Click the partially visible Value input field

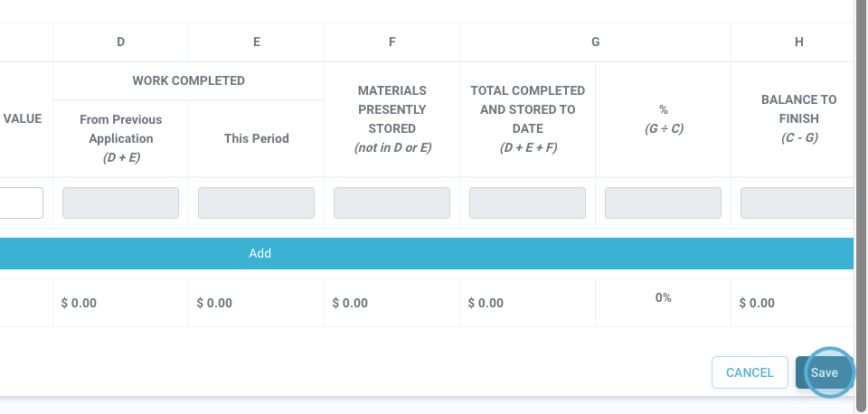click(x=21, y=203)
